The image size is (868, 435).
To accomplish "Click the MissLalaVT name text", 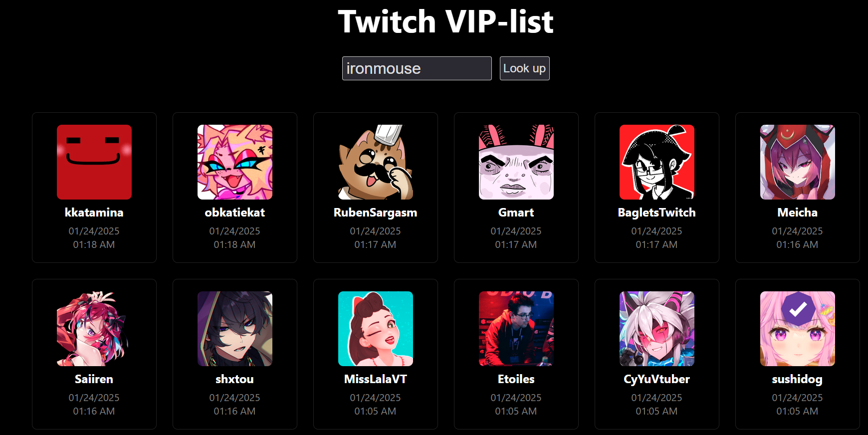I will (376, 379).
